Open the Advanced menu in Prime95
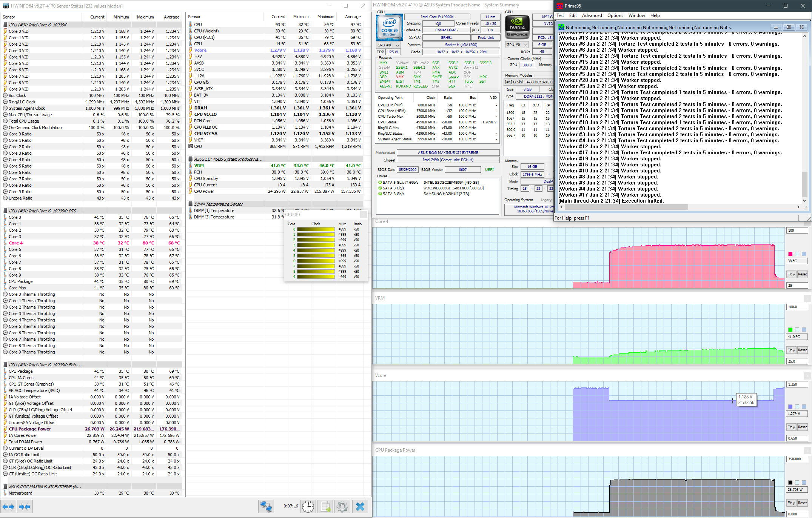Viewport: 812px width, 518px height. coord(592,15)
